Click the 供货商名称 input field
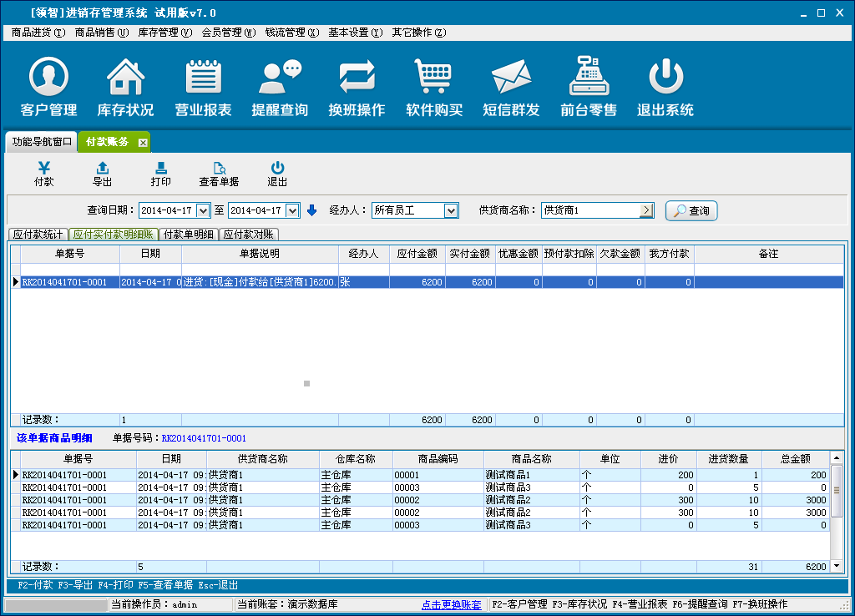This screenshot has width=855, height=616. point(589,210)
